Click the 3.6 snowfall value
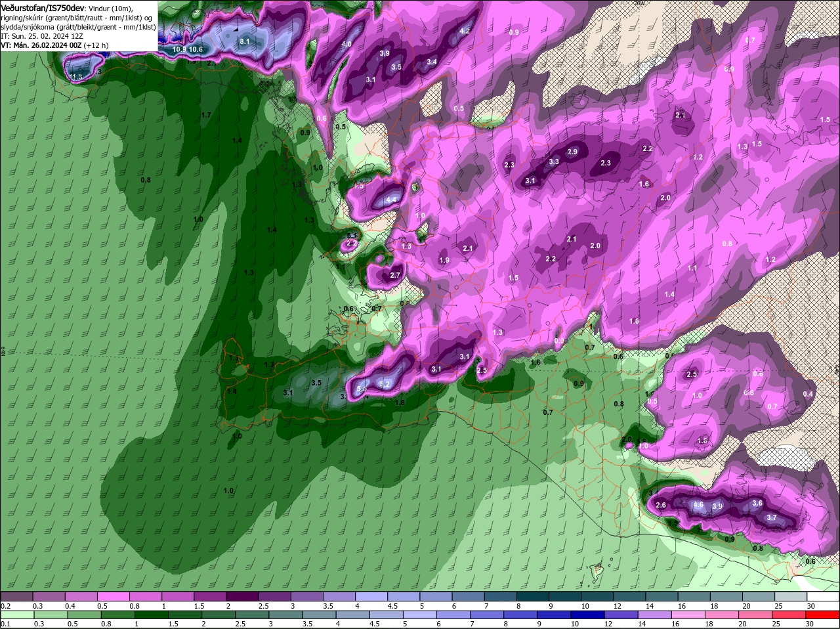The height and width of the screenshot is (629, 840). pos(757,504)
